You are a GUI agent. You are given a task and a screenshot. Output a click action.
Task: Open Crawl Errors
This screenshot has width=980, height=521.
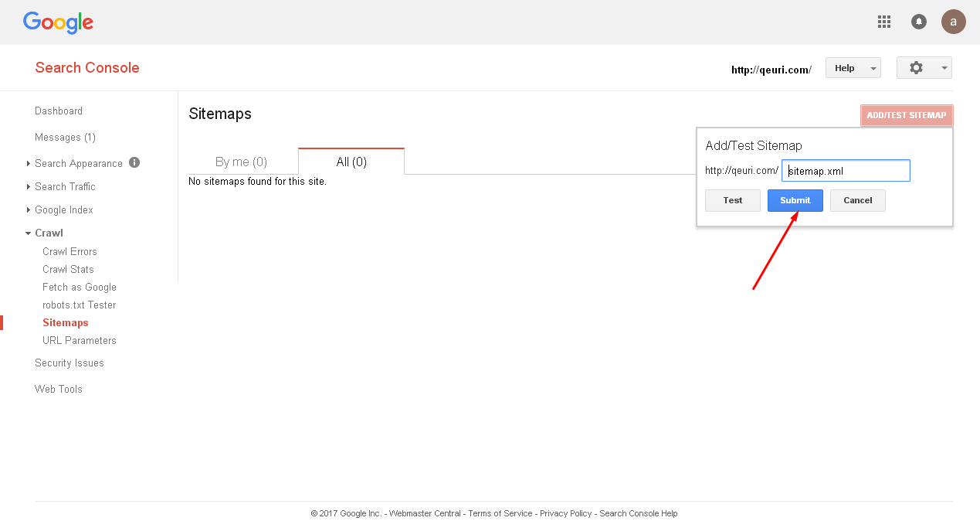[70, 251]
